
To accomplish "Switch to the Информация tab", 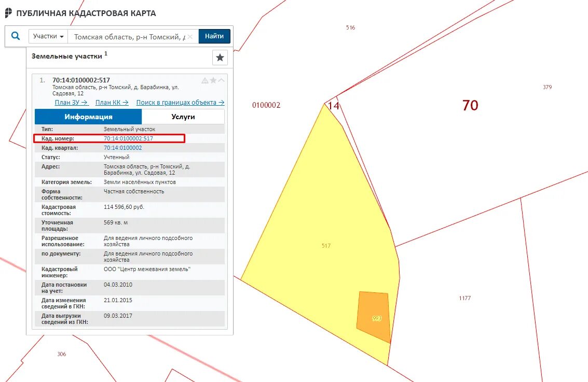I will [88, 117].
